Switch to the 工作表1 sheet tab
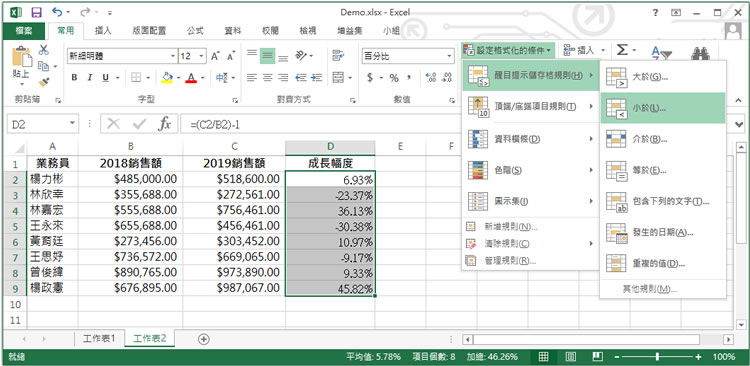Screen dimensions: 750x366 pos(99,338)
